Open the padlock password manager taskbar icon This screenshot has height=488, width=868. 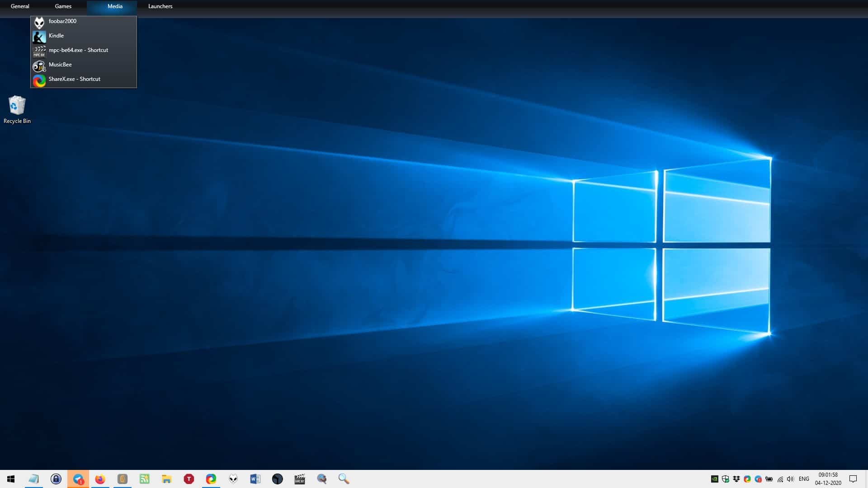(56, 479)
